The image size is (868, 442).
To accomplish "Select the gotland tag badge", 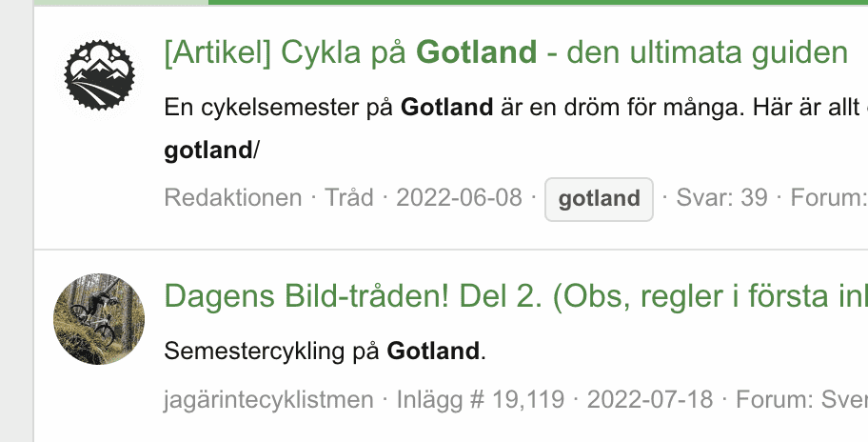I will (599, 199).
